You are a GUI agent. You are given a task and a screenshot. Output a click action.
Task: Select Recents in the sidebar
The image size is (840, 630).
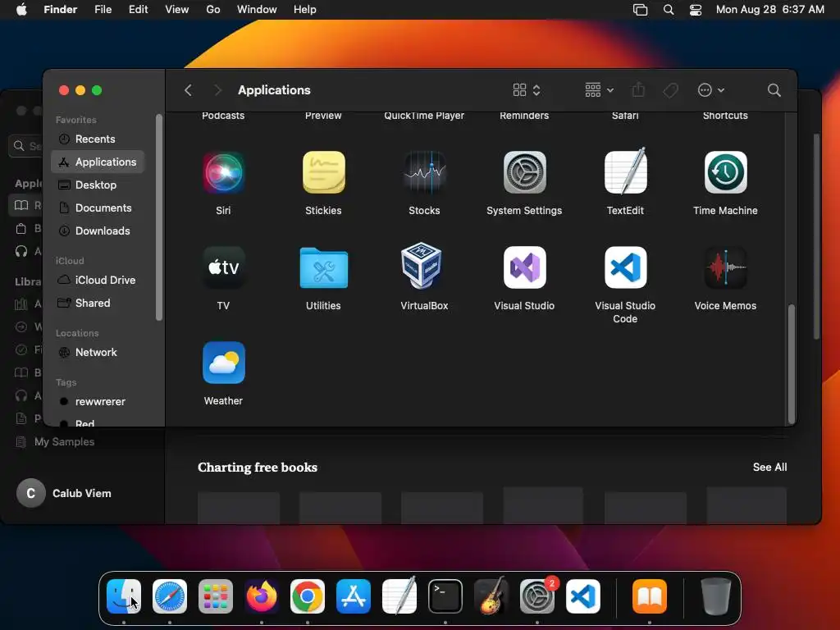pyautogui.click(x=98, y=139)
